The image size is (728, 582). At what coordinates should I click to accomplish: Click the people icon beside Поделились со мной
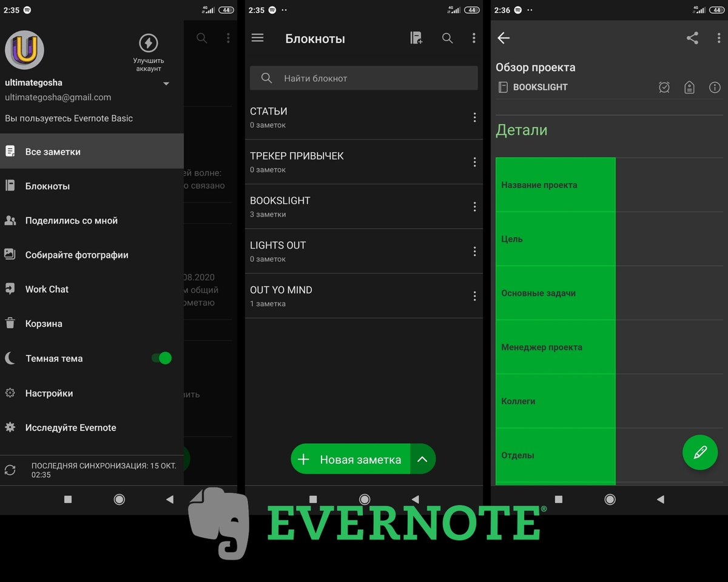(x=10, y=221)
